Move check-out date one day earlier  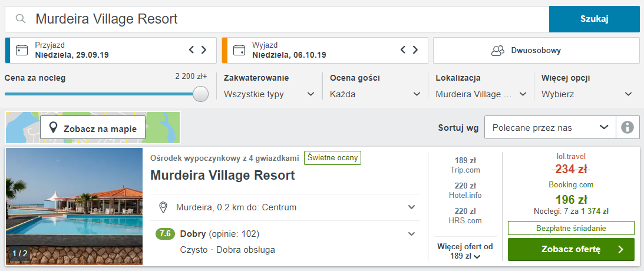403,50
